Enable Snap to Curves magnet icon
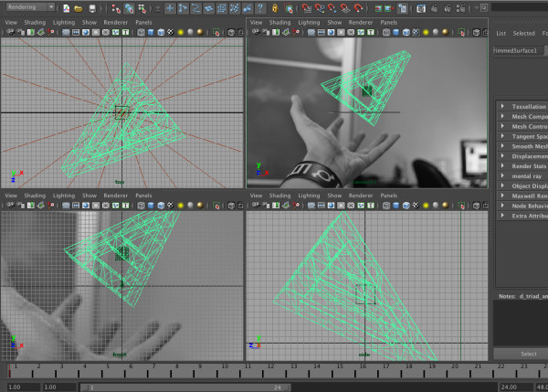Screen dimensions: 548x392 320,8
